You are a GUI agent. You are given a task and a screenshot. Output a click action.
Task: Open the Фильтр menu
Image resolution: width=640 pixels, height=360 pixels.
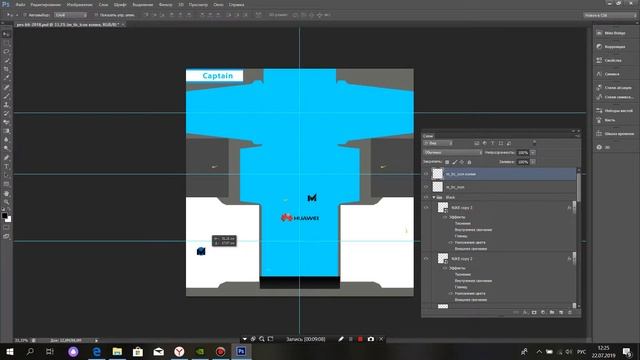pos(165,4)
